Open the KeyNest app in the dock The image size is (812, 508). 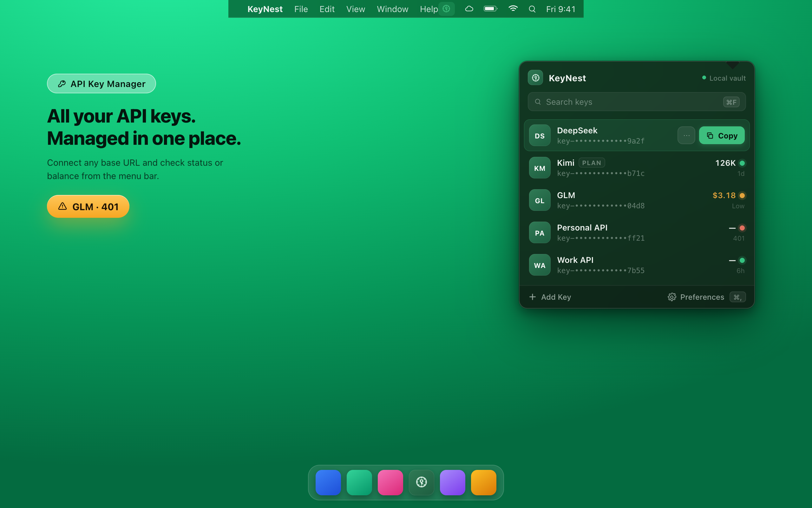click(x=422, y=483)
